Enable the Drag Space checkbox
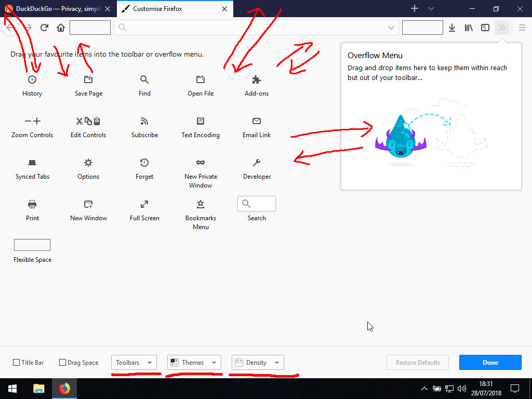Image resolution: width=532 pixels, height=399 pixels. (62, 362)
